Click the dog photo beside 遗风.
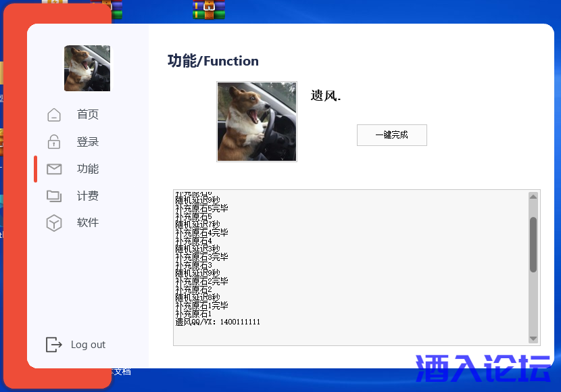Image resolution: width=561 pixels, height=392 pixels. 256,121
